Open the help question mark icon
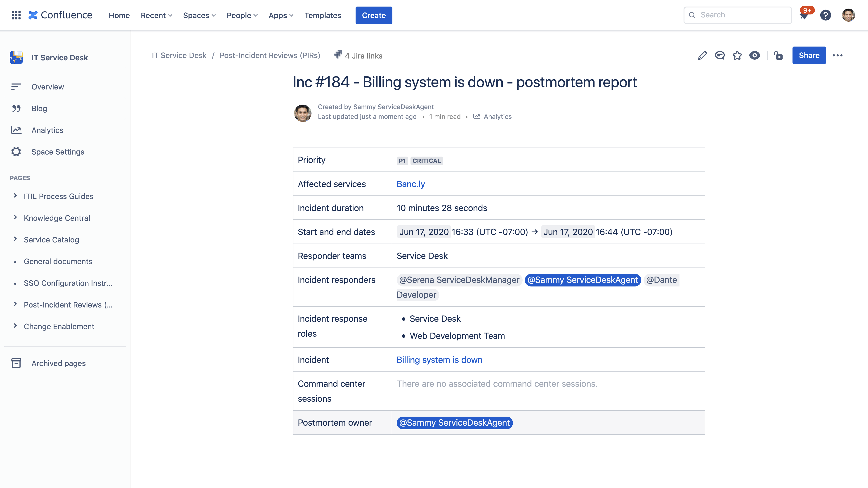 826,15
